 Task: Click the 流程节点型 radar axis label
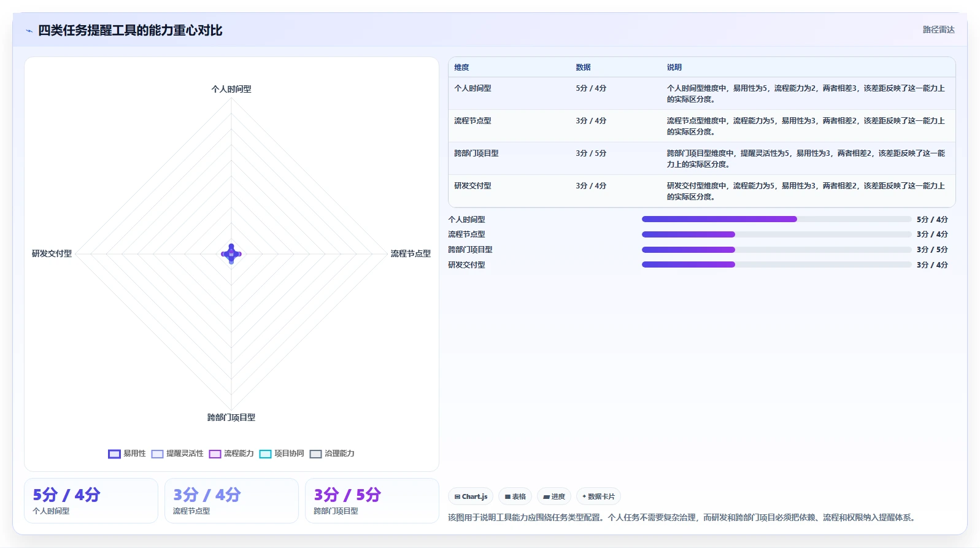pos(411,253)
